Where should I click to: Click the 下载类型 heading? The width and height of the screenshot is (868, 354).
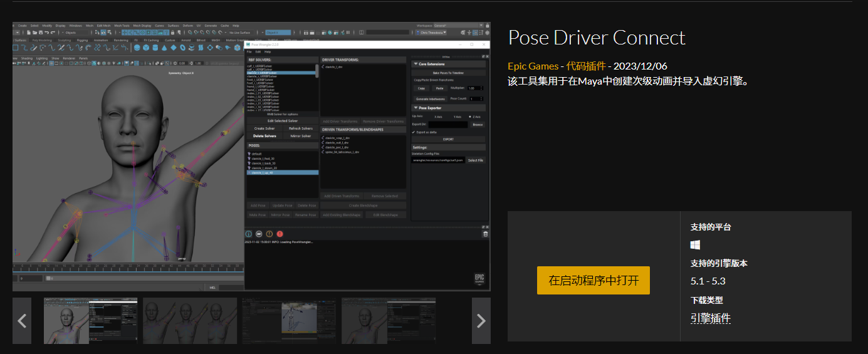(706, 300)
